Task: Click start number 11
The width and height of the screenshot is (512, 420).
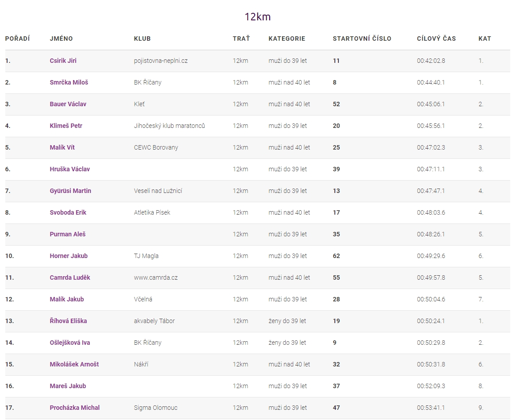Action: [336, 61]
